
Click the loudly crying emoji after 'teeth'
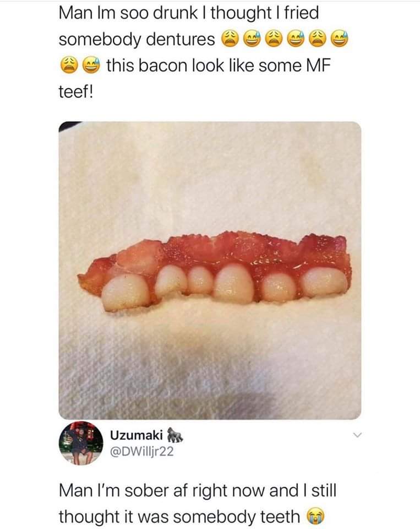pos(315,517)
